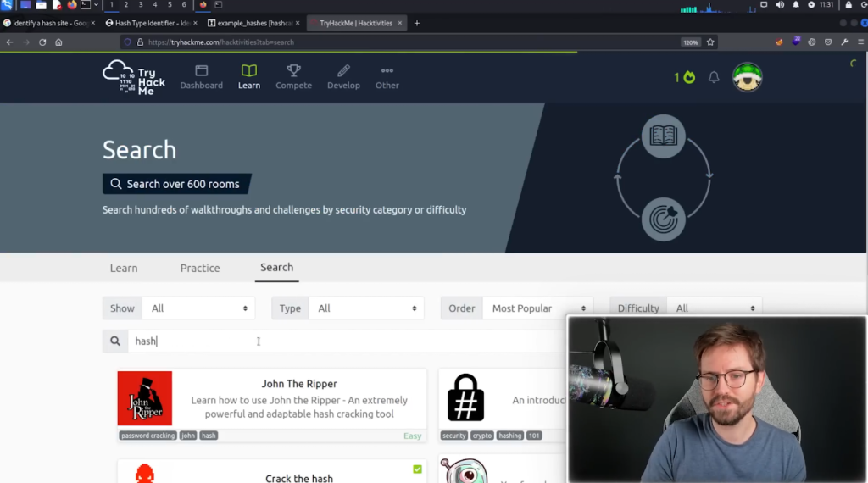Click the 'hashing' tag
868x483 pixels.
[x=509, y=436]
